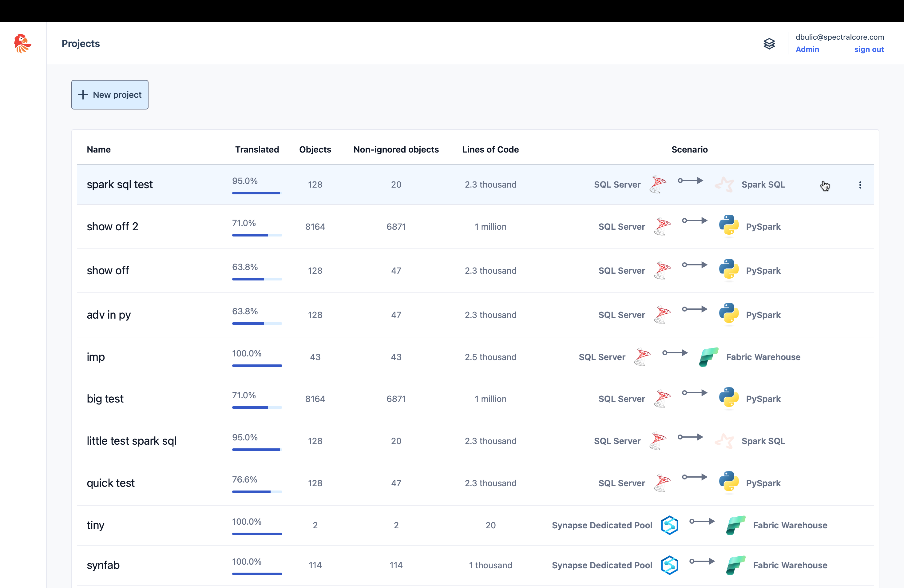904x588 pixels.
Task: Click Non-ignored objects column header
Action: coord(396,149)
